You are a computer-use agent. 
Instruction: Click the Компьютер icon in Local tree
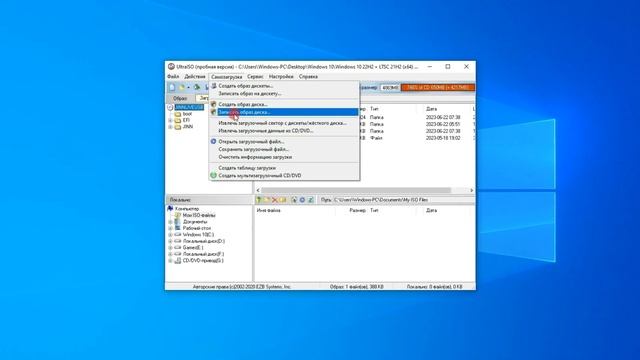coord(171,209)
